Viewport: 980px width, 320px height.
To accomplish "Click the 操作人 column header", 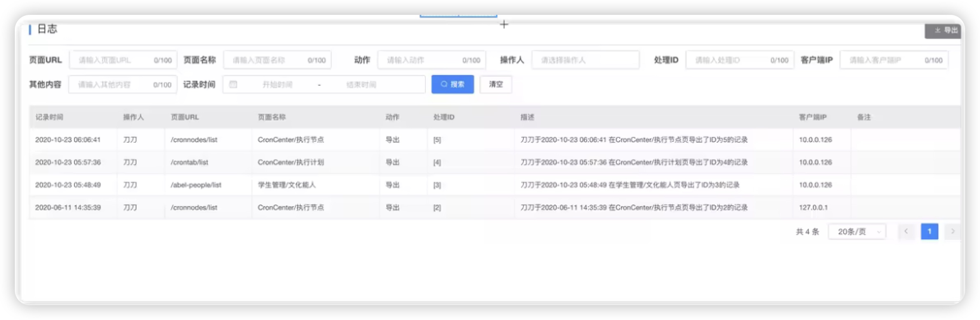I will click(x=133, y=117).
